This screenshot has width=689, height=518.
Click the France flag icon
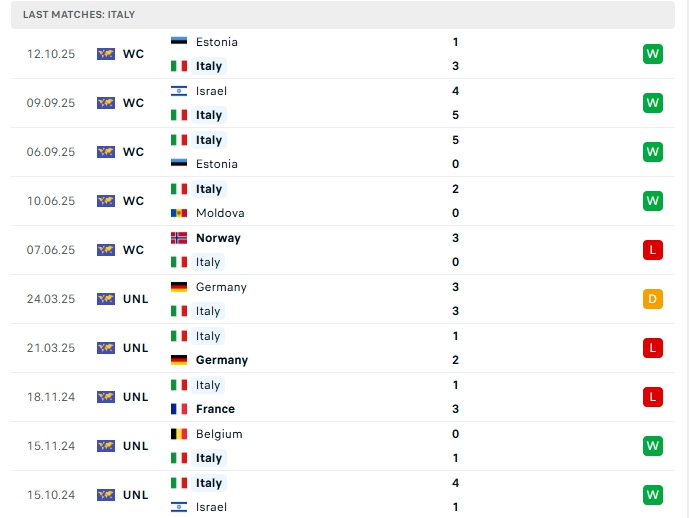179,409
